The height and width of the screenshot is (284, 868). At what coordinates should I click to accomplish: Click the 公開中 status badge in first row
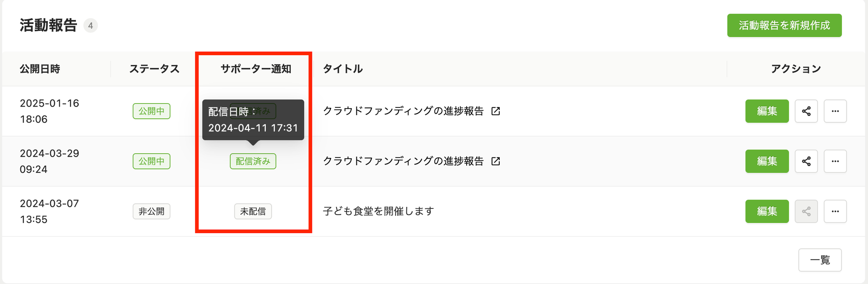pos(151,111)
